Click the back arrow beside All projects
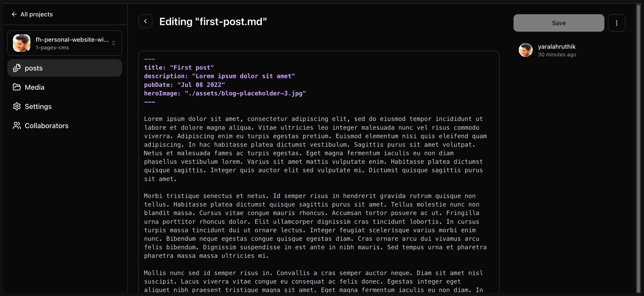Image resolution: width=644 pixels, height=296 pixels. point(14,14)
